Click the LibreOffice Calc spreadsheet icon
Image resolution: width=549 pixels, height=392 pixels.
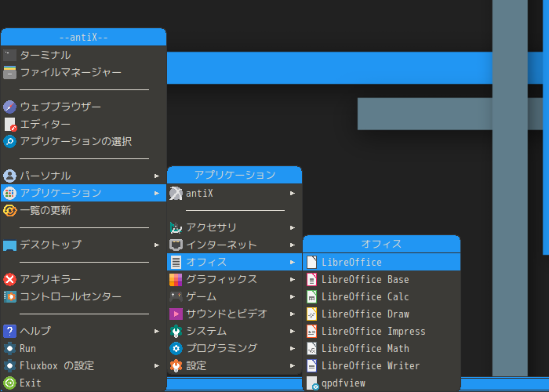(x=311, y=297)
